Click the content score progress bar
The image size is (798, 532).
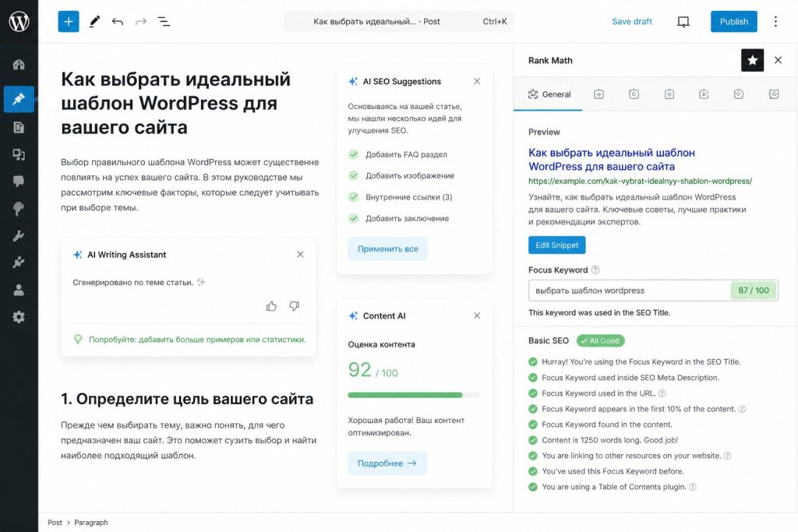point(414,395)
